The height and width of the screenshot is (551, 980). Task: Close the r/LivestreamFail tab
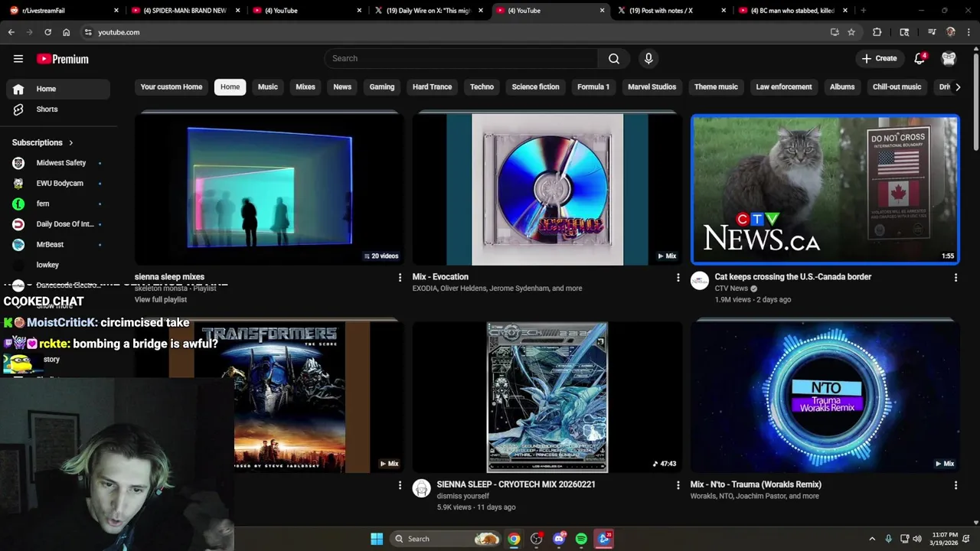(x=116, y=11)
